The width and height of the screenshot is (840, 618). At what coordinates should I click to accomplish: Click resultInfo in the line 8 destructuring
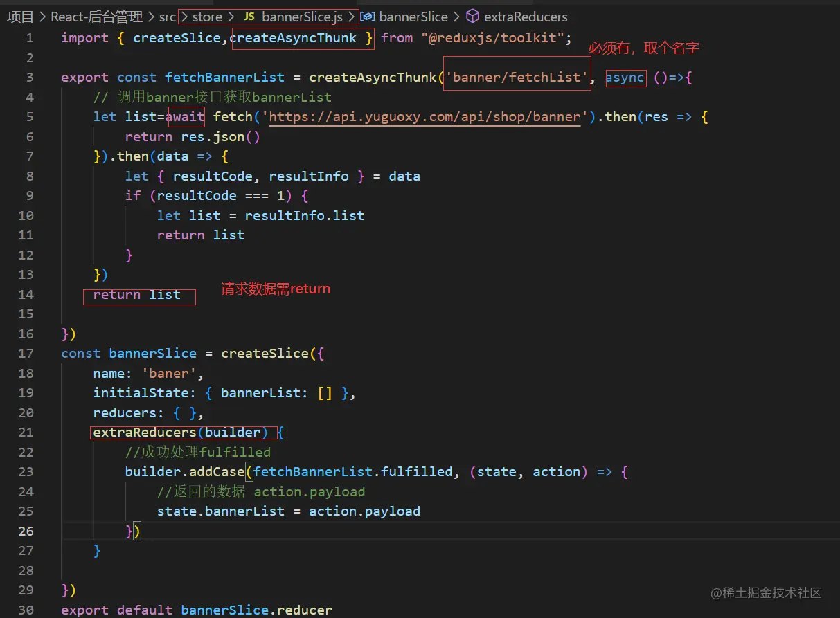pos(309,176)
